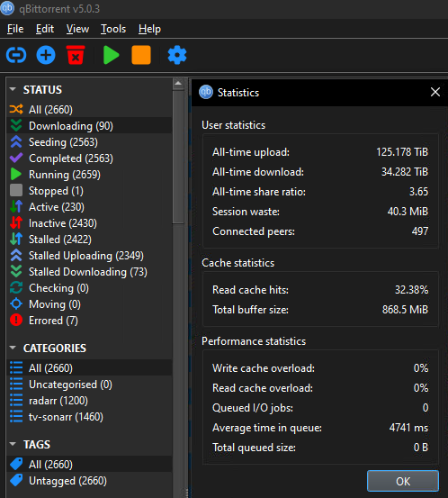Screen dimensions: 448x498
Task: Click the orange shuffle icon beside All status
Action: tap(16, 109)
